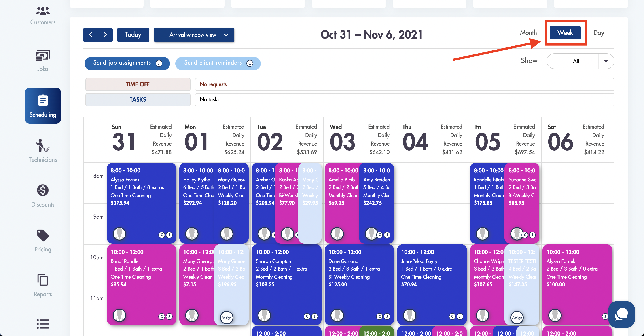Click the Technicians sidebar icon

click(x=43, y=146)
